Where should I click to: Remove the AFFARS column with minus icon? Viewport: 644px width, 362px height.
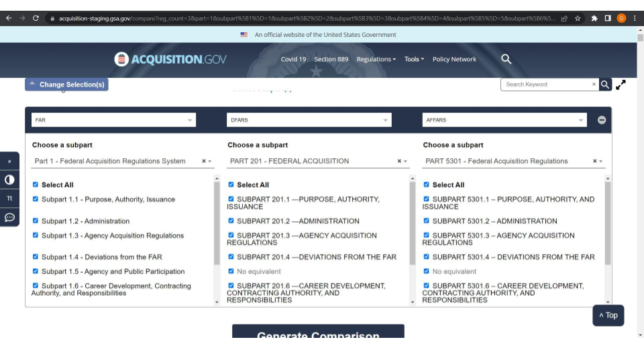[x=602, y=120]
